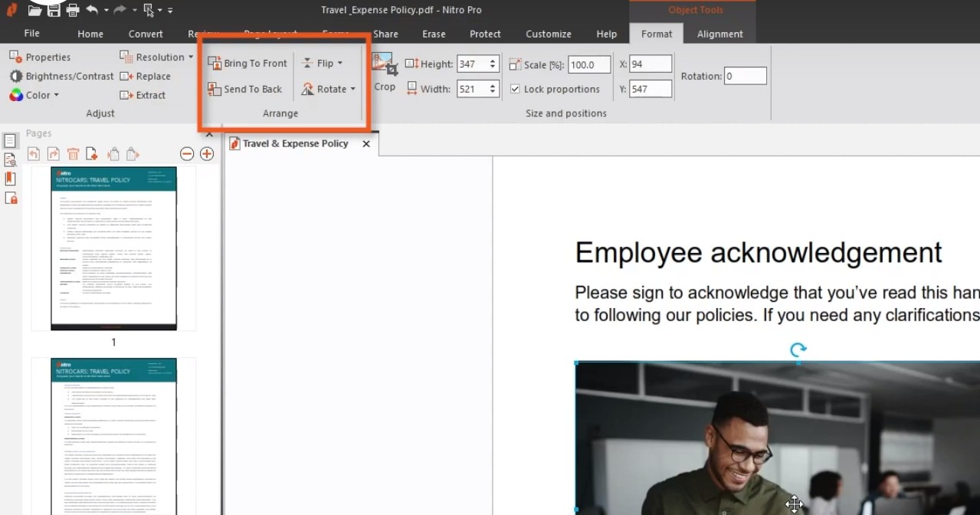The width and height of the screenshot is (980, 515).
Task: Click the Crop image tool
Action: (384, 73)
